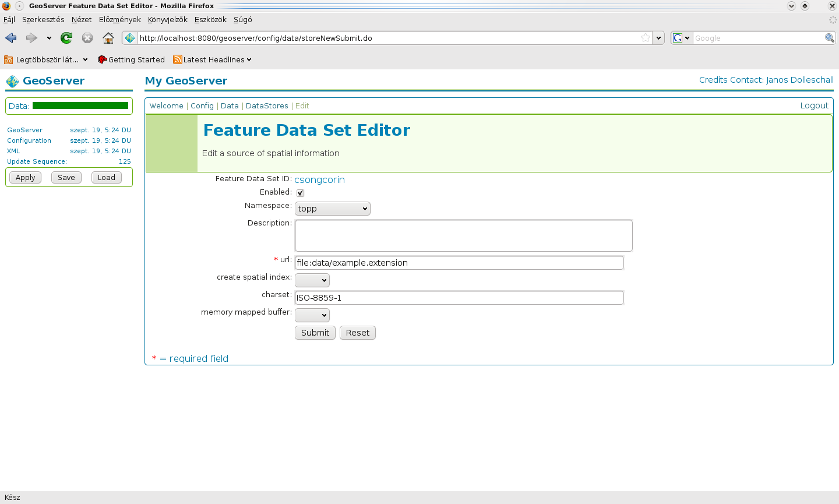The width and height of the screenshot is (839, 504).
Task: Click the Firefox icon in the title bar
Action: pos(6,6)
